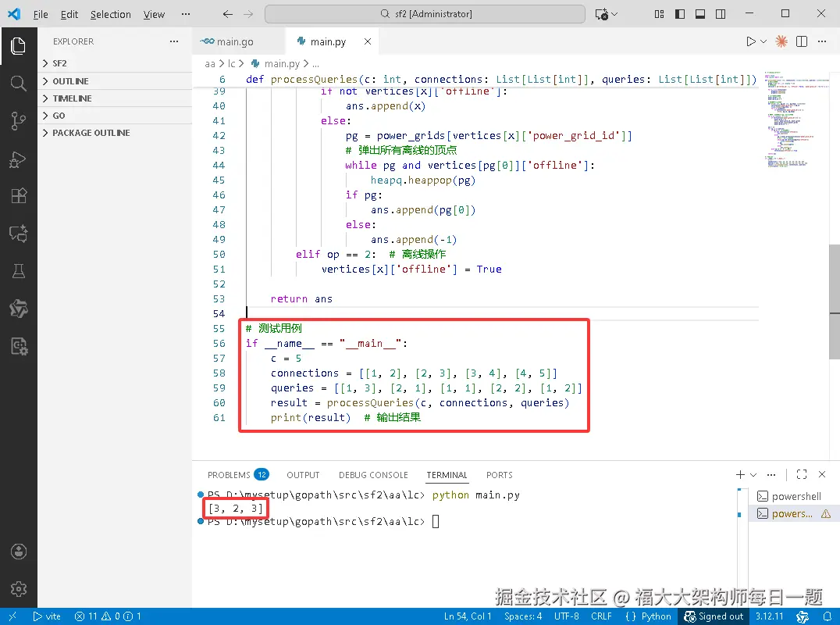Expand the OUTLINE section
This screenshot has width=840, height=625.
point(115,81)
